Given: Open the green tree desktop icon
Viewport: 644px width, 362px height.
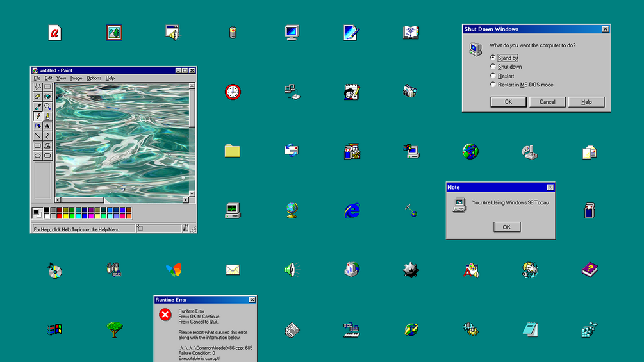Looking at the screenshot, I should [x=114, y=329].
